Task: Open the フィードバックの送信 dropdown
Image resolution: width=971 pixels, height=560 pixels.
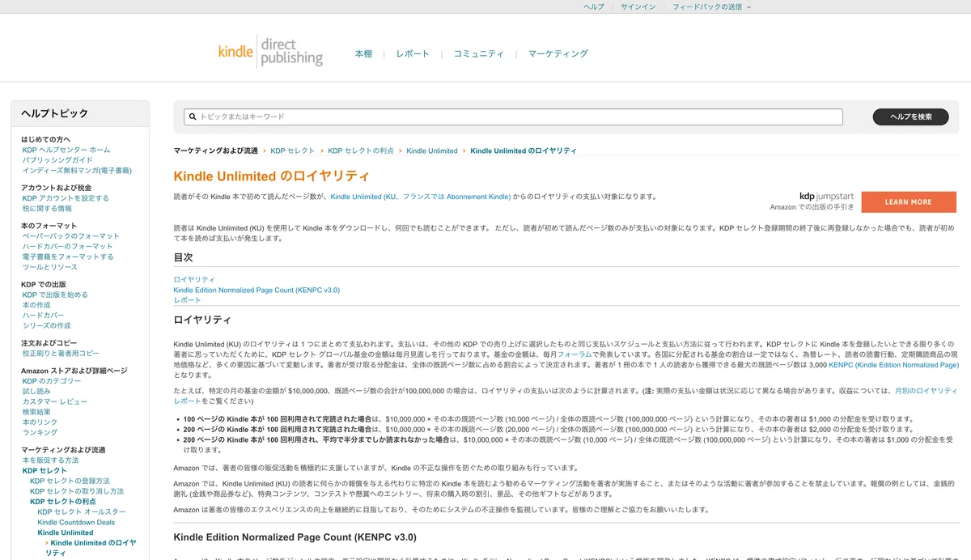Action: (711, 6)
